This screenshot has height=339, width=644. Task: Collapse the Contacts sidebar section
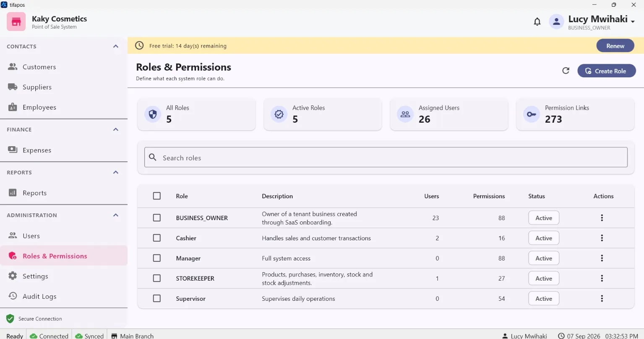pyautogui.click(x=116, y=46)
